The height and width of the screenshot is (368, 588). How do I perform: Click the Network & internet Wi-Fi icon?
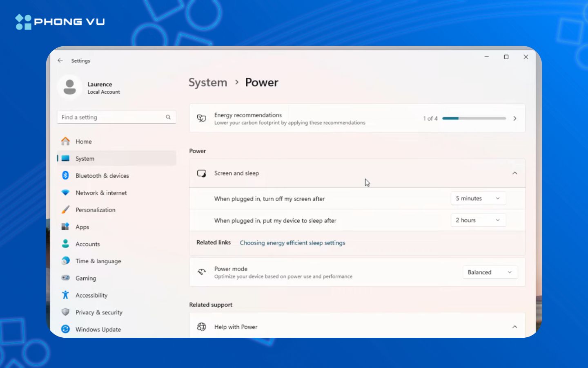coord(65,193)
